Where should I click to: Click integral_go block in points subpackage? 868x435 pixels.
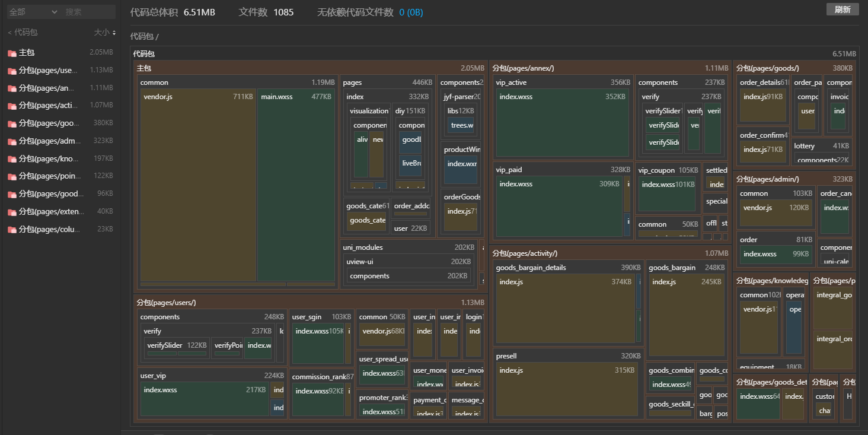(x=834, y=309)
